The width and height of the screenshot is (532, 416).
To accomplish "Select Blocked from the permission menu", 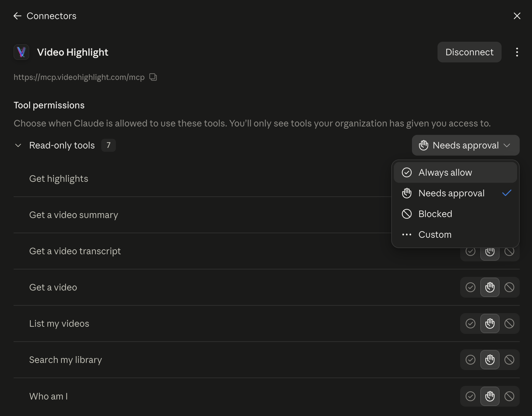I will [x=455, y=214].
